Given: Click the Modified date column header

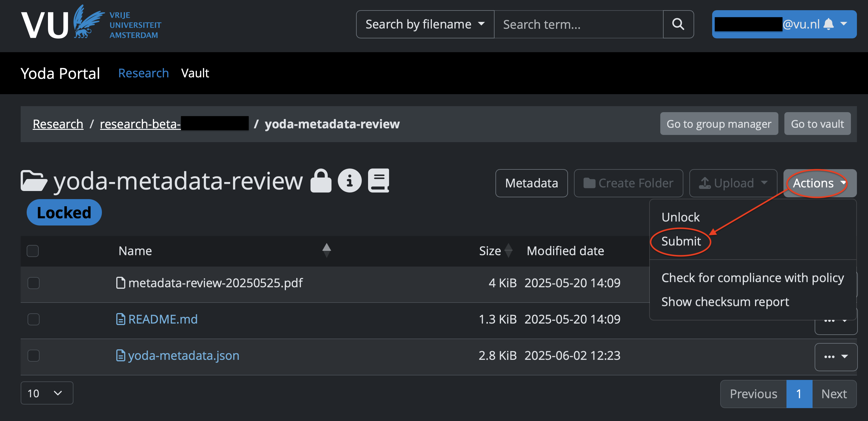Looking at the screenshot, I should (565, 251).
